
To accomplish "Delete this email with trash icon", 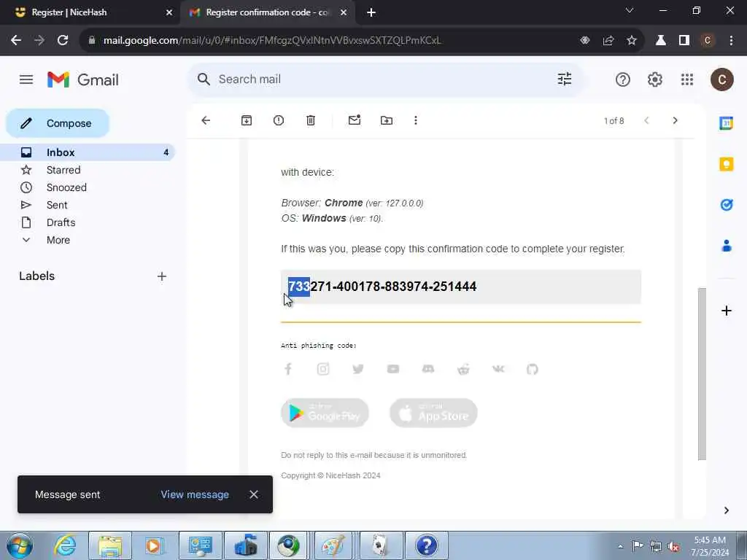I will point(311,120).
